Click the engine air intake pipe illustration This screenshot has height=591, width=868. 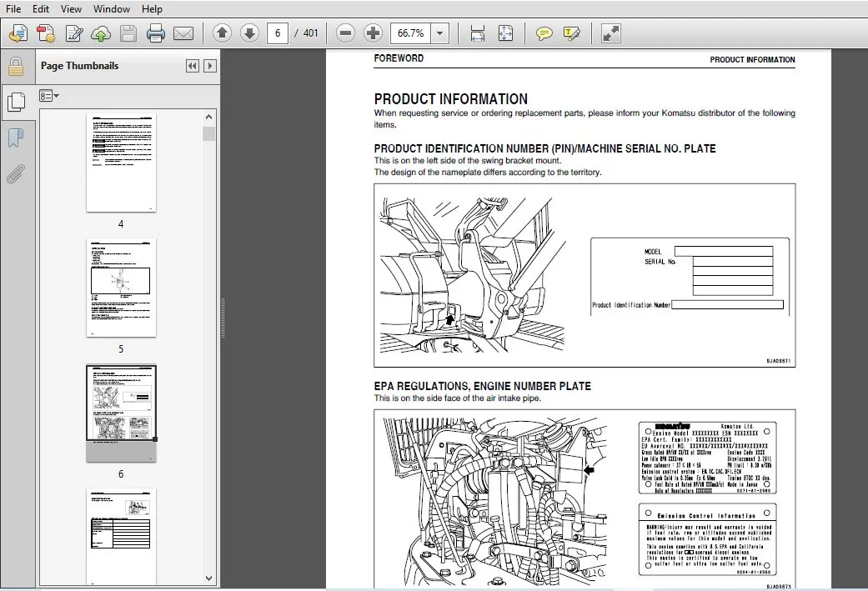click(494, 501)
